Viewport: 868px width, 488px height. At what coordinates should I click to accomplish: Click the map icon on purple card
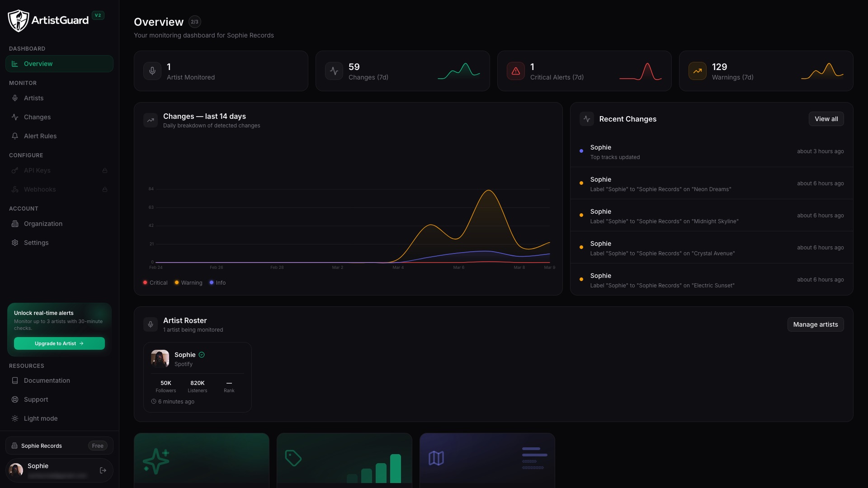coord(436,458)
